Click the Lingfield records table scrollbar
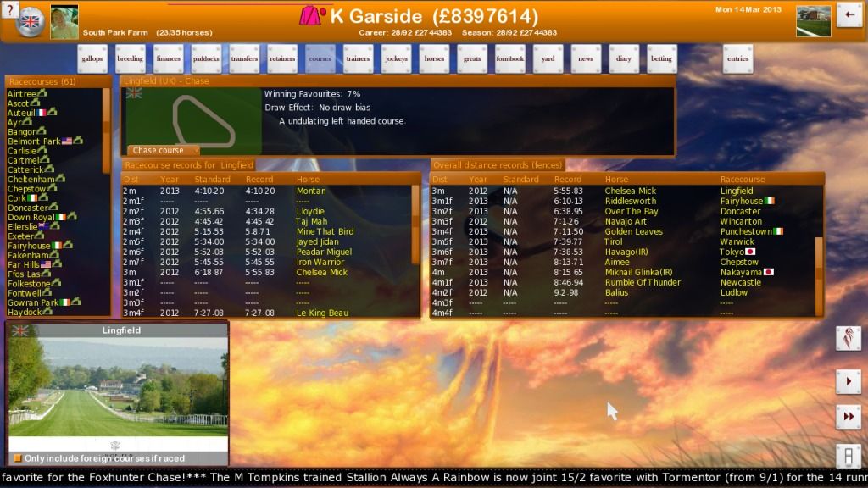Screen dimensions: 868x488 point(415,224)
